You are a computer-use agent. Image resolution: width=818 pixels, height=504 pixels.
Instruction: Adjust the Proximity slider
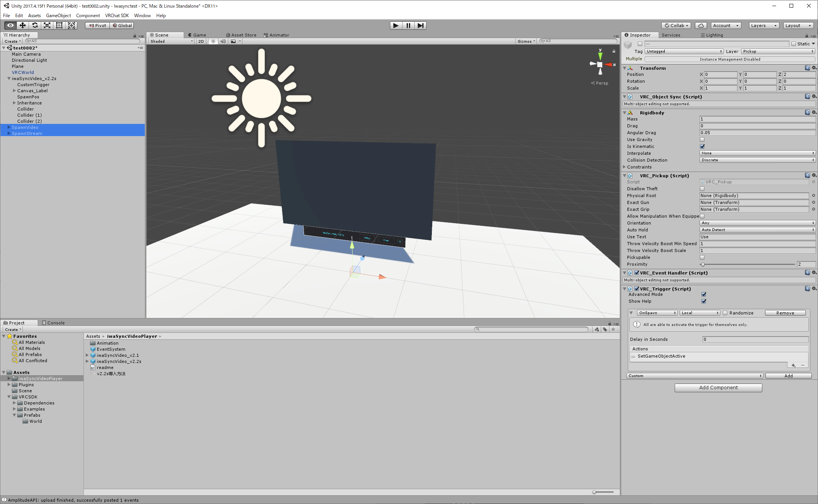point(703,264)
